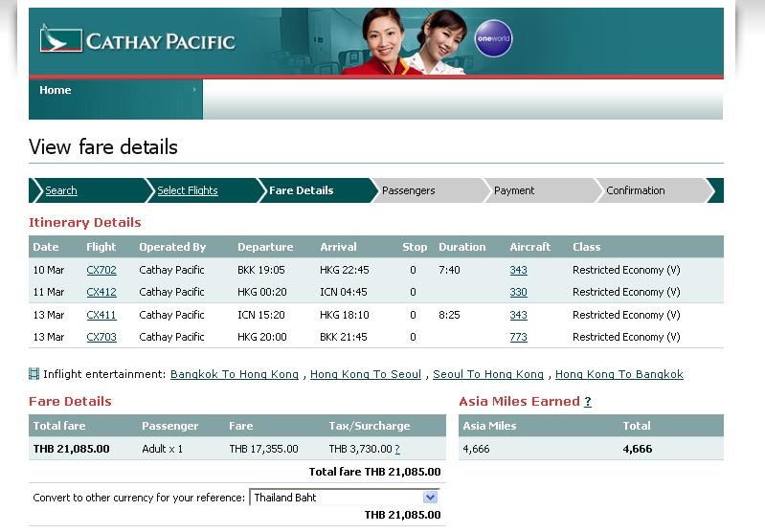Open Bangkok To Hong Kong entertainment
Image resolution: width=765 pixels, height=532 pixels.
pos(235,374)
